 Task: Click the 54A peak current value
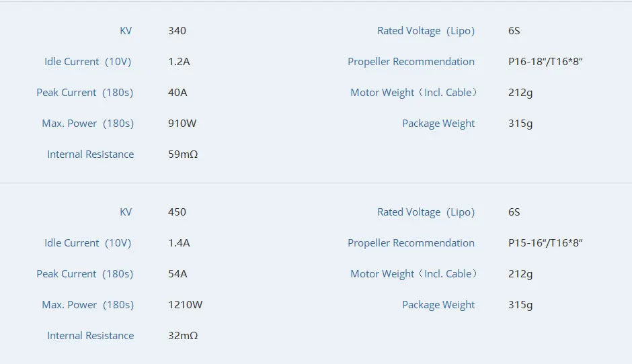177,274
